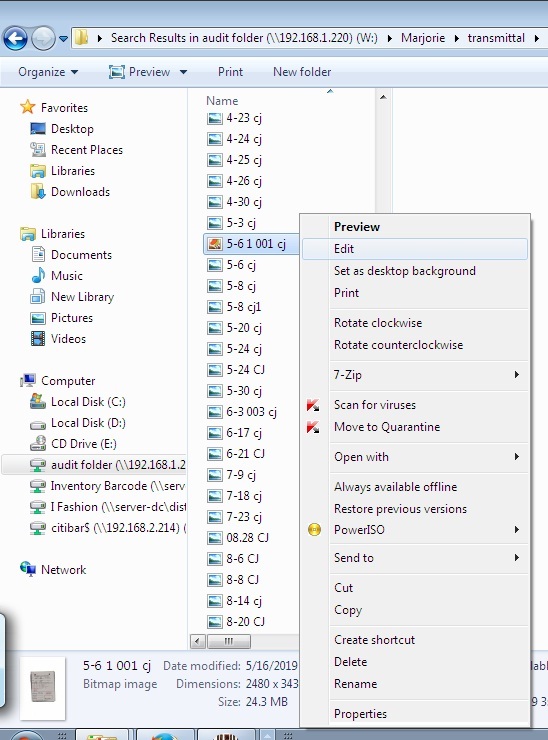The image size is (548, 740).
Task: Open Recent Places in Favorites
Action: 87,150
